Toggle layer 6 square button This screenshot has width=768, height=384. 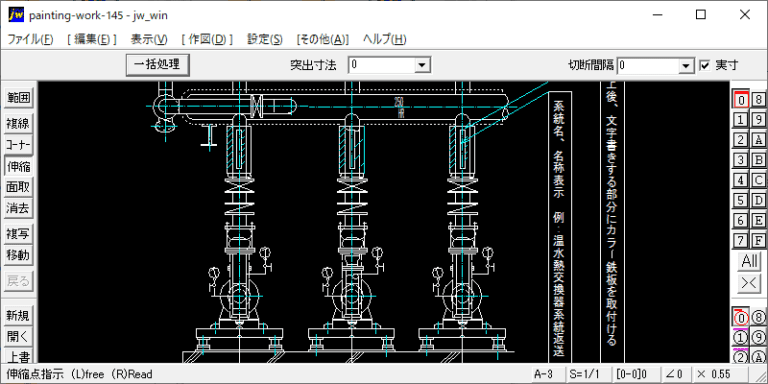(x=741, y=220)
